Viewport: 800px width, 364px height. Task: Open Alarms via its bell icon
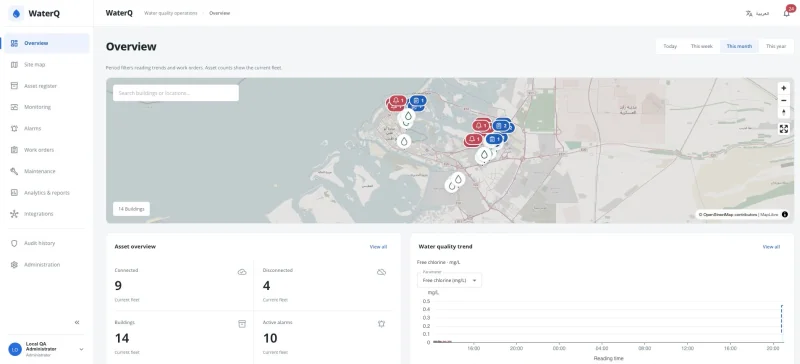coord(14,129)
